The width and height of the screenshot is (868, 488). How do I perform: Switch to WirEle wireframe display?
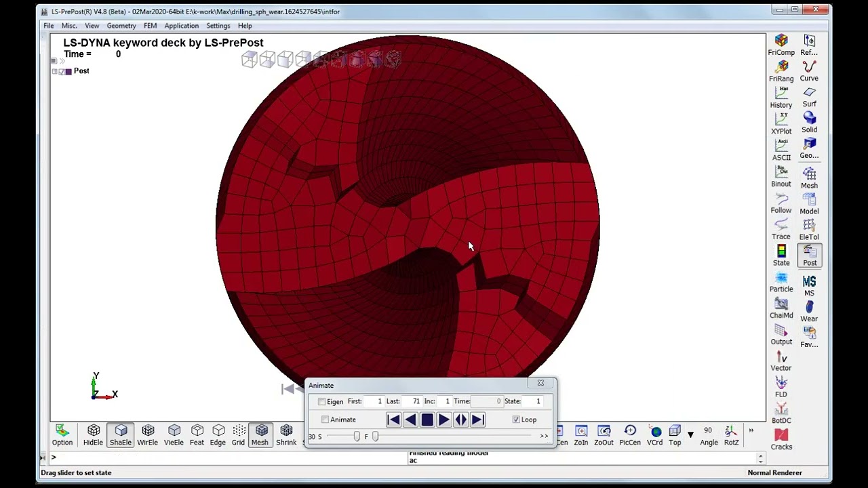click(x=148, y=435)
